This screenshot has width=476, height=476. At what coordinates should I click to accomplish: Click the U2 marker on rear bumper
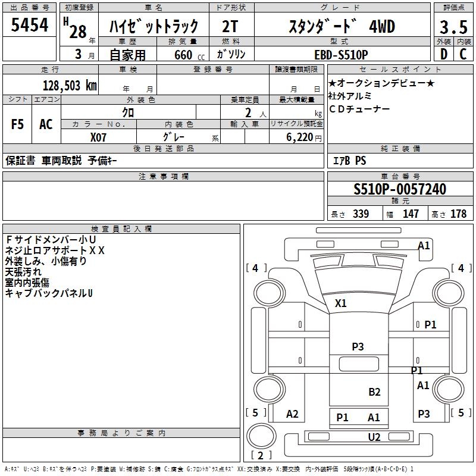coord(374,437)
